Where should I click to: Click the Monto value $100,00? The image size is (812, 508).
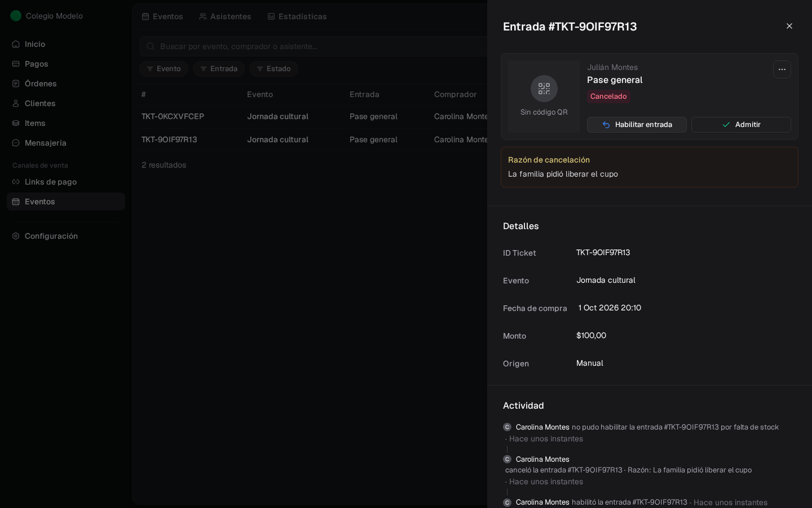(591, 335)
